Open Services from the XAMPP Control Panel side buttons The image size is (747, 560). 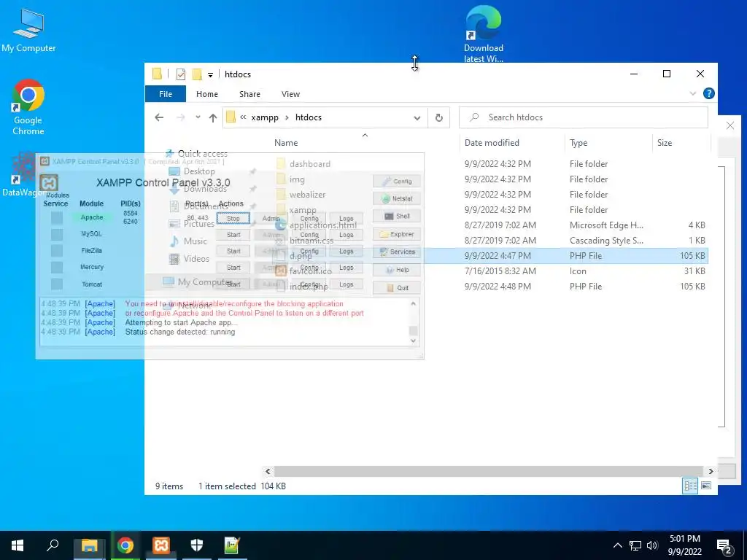396,252
